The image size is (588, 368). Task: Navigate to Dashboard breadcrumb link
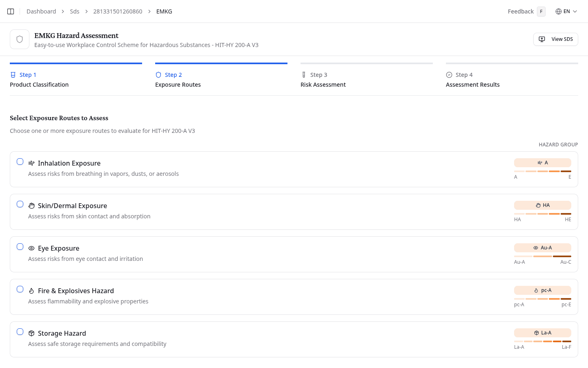(41, 11)
